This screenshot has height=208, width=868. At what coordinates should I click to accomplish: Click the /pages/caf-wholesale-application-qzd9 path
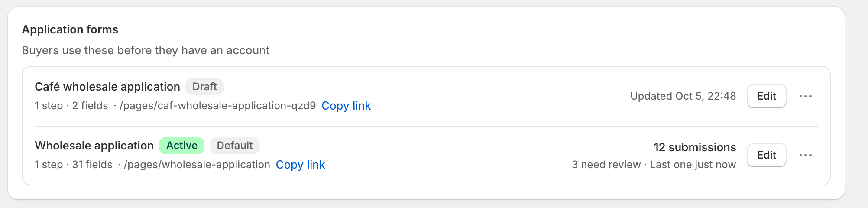pyautogui.click(x=218, y=106)
